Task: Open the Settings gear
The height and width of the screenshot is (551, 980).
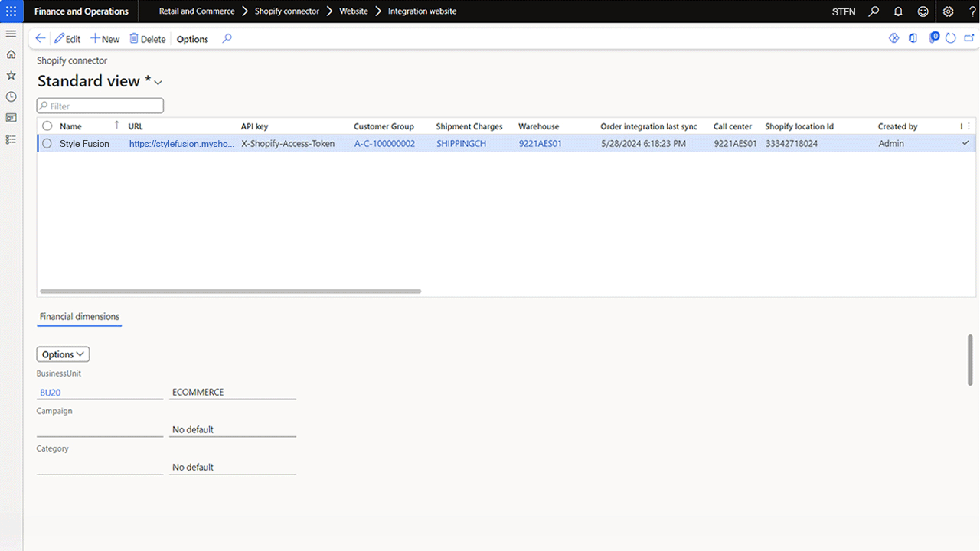Action: tap(949, 11)
